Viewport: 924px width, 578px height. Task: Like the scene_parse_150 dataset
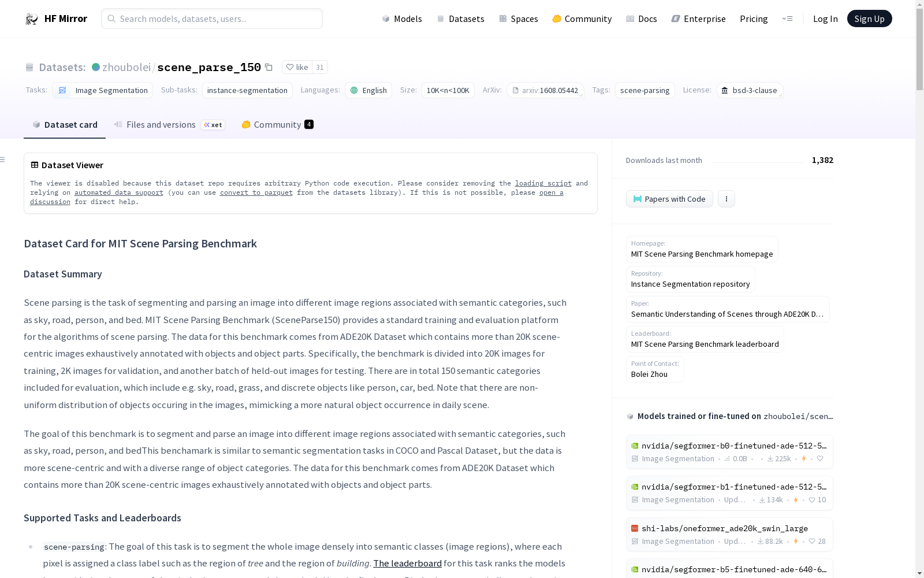coord(297,67)
